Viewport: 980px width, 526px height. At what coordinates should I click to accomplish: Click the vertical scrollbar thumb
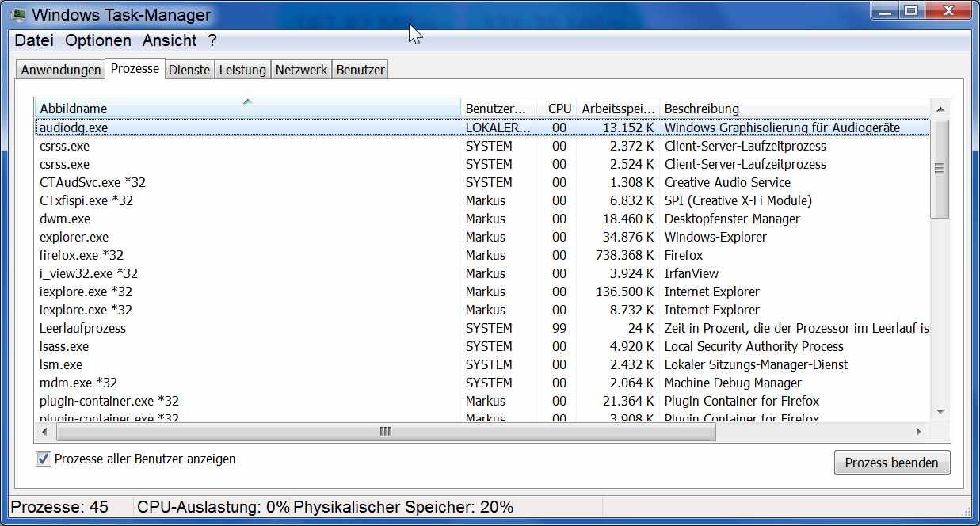(940, 168)
